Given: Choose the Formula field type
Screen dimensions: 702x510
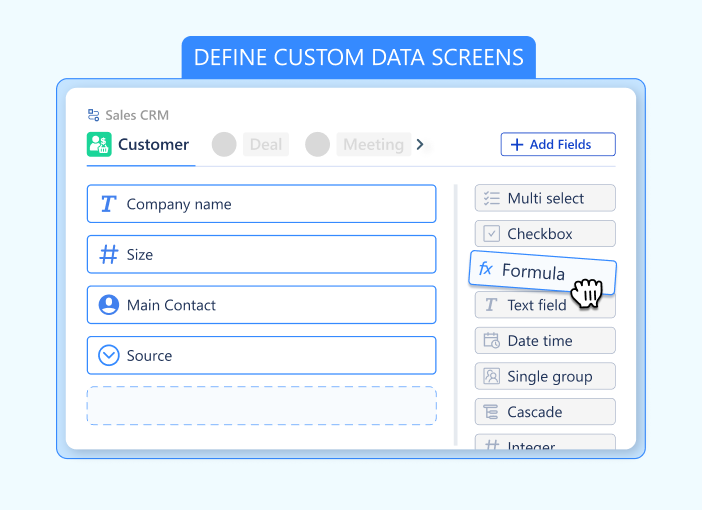Looking at the screenshot, I should (533, 271).
